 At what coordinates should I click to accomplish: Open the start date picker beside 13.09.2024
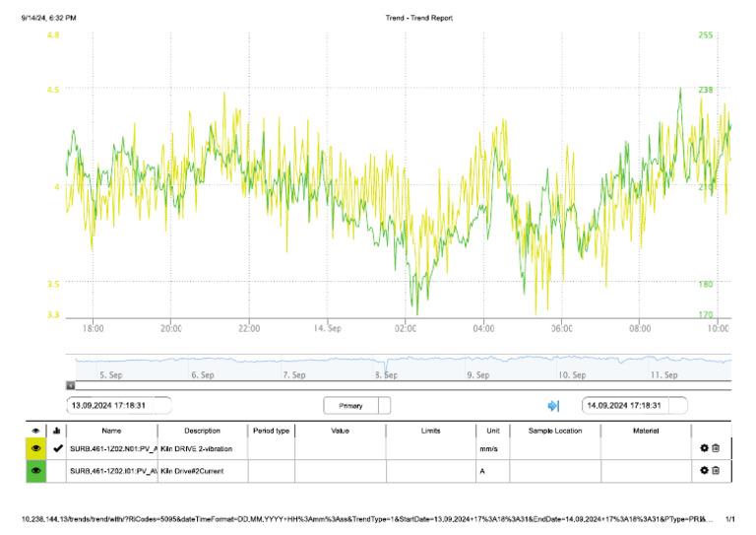pos(162,406)
